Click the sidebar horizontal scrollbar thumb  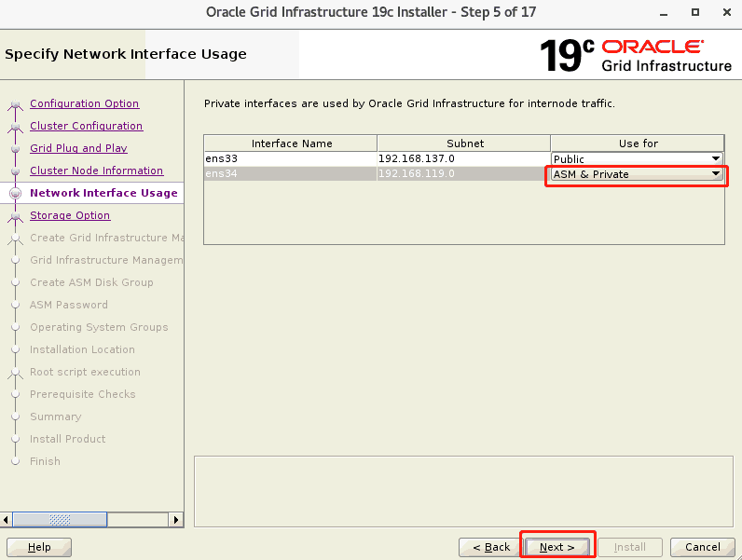(x=60, y=520)
